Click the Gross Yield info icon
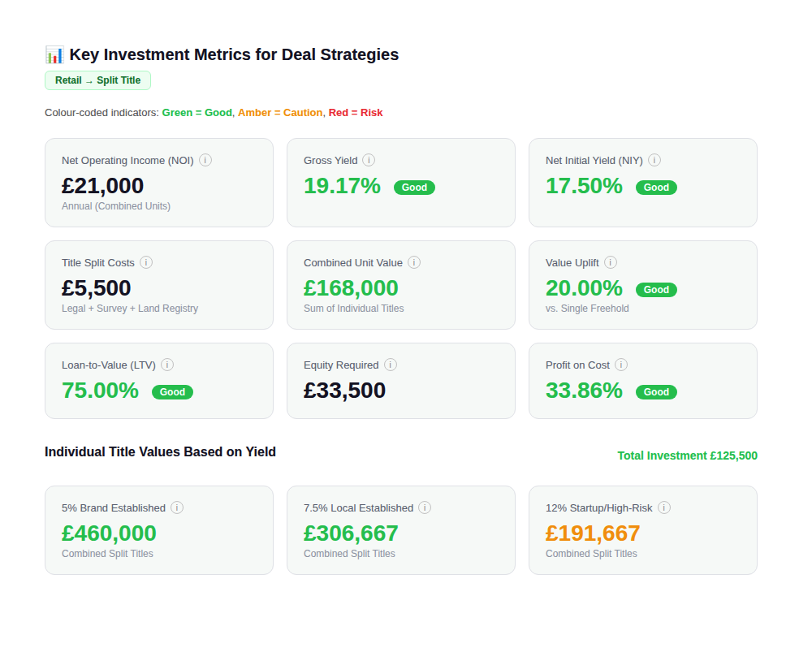The image size is (812, 665). coord(369,160)
